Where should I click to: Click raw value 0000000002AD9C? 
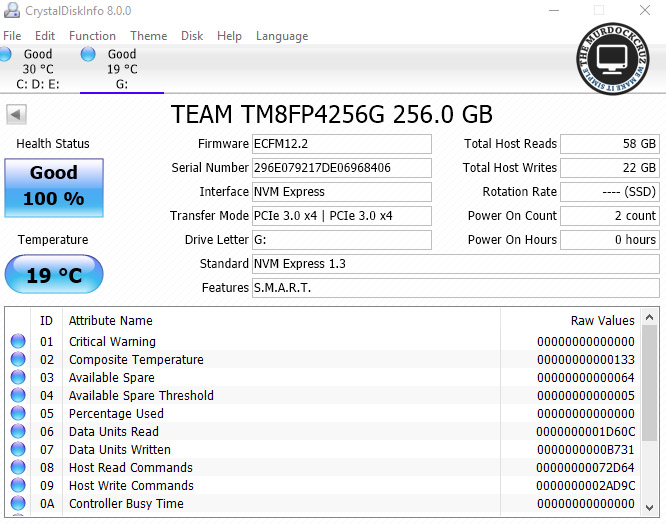coord(586,485)
